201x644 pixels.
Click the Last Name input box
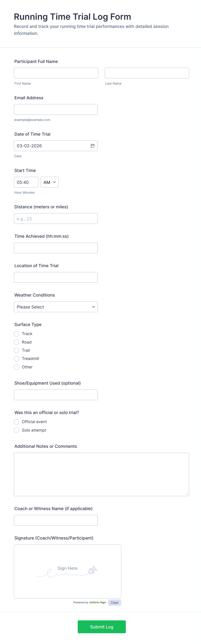pyautogui.click(x=147, y=73)
